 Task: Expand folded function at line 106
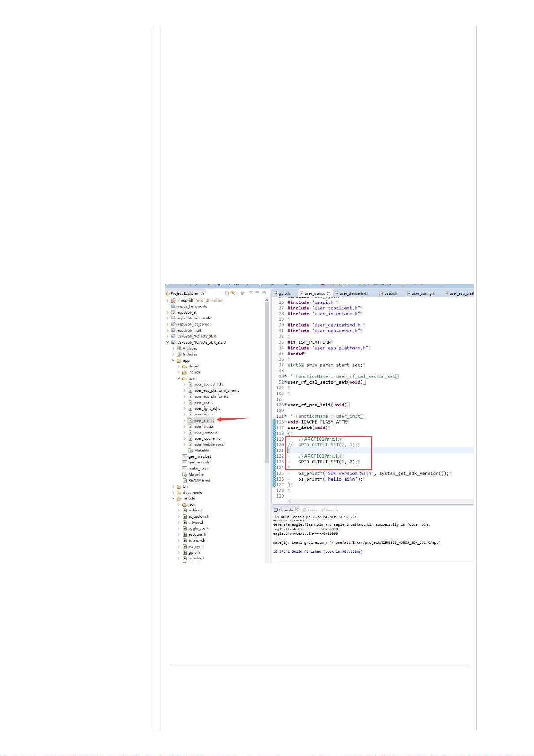coord(285,405)
